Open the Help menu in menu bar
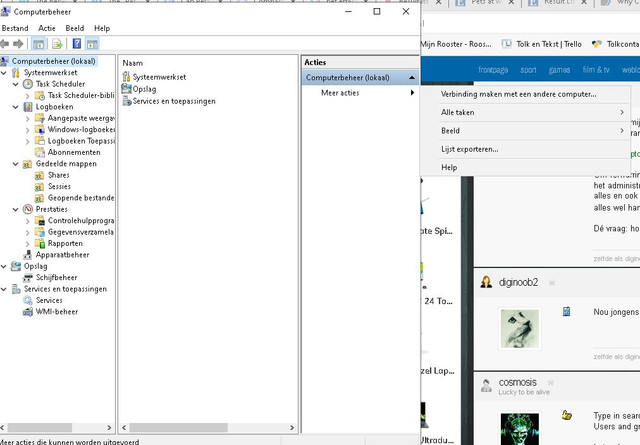 point(102,28)
